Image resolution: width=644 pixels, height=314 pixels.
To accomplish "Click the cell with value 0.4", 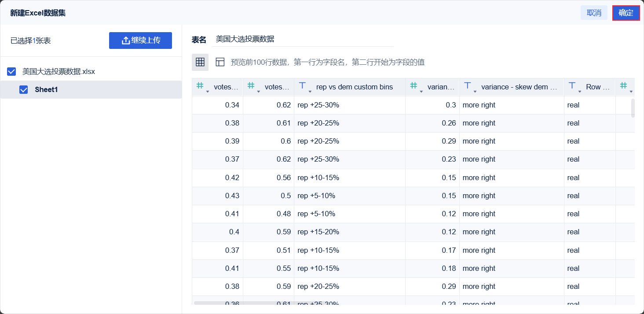I will (x=217, y=232).
